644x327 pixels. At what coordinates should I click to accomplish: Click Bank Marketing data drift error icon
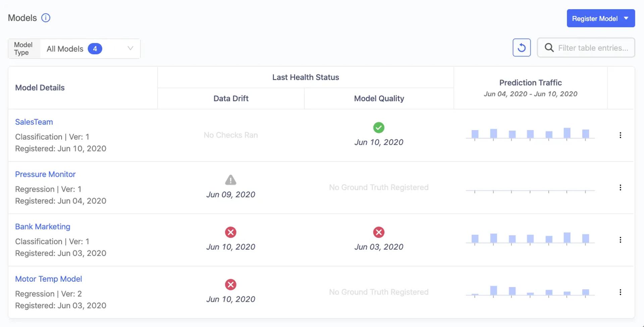pos(230,232)
